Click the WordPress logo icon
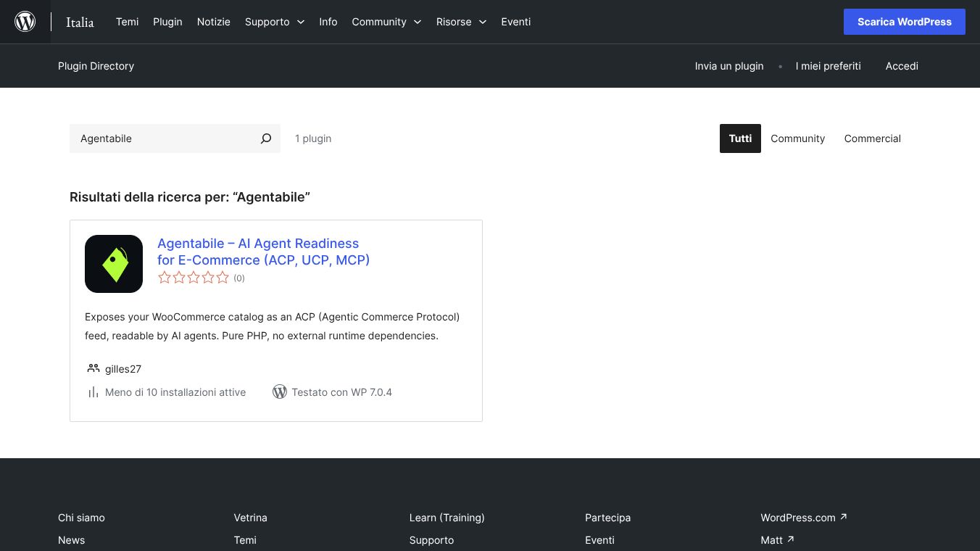The width and height of the screenshot is (980, 551). pyautogui.click(x=25, y=22)
